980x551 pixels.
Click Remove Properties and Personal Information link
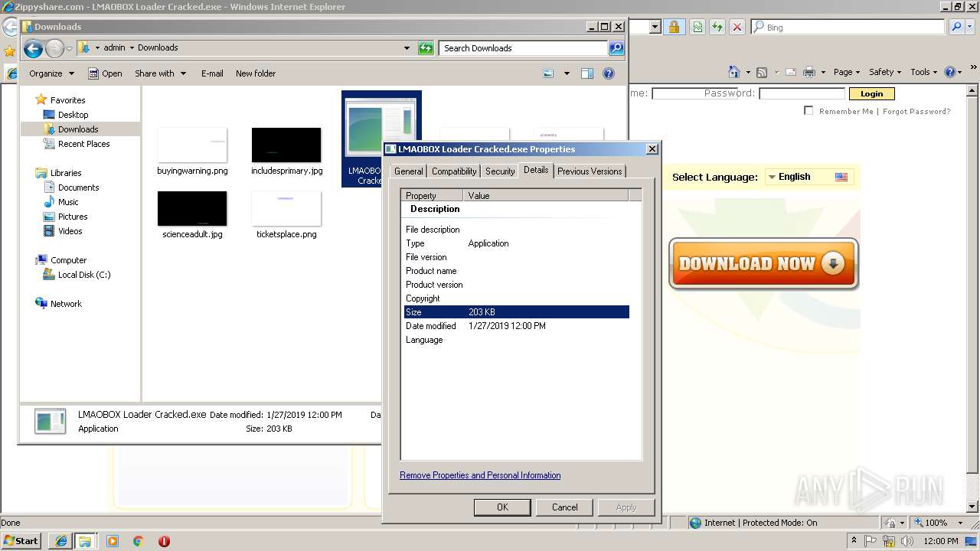pos(480,475)
